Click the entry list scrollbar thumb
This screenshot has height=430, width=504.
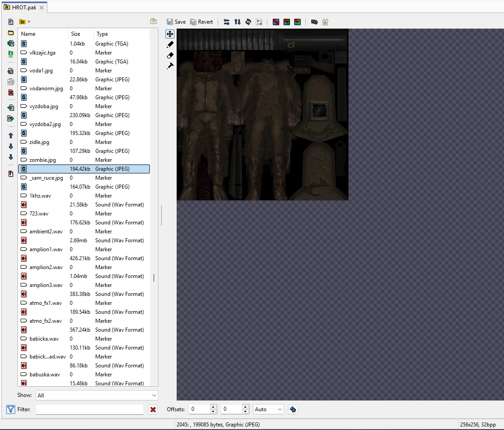[x=154, y=278]
